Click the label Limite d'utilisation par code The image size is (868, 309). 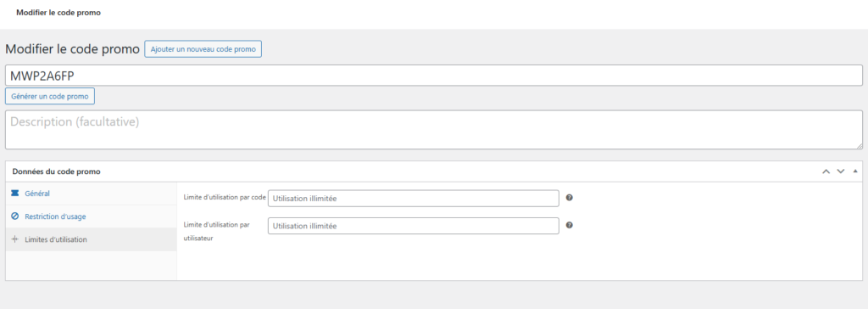[x=225, y=198]
